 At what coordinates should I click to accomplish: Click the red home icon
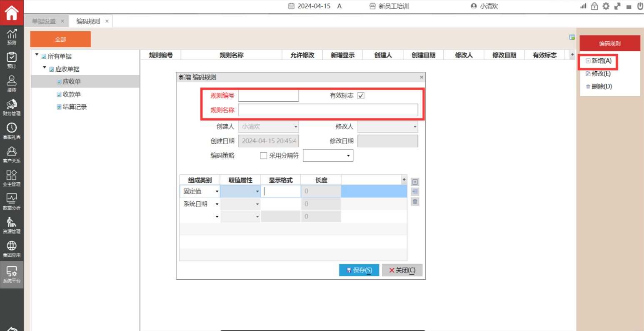[12, 13]
